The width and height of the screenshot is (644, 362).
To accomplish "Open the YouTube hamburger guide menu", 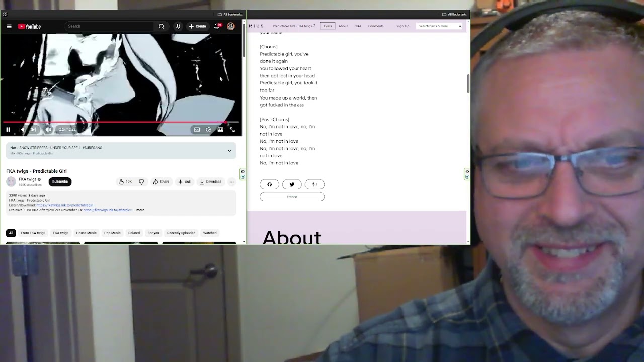I will pos(9,26).
